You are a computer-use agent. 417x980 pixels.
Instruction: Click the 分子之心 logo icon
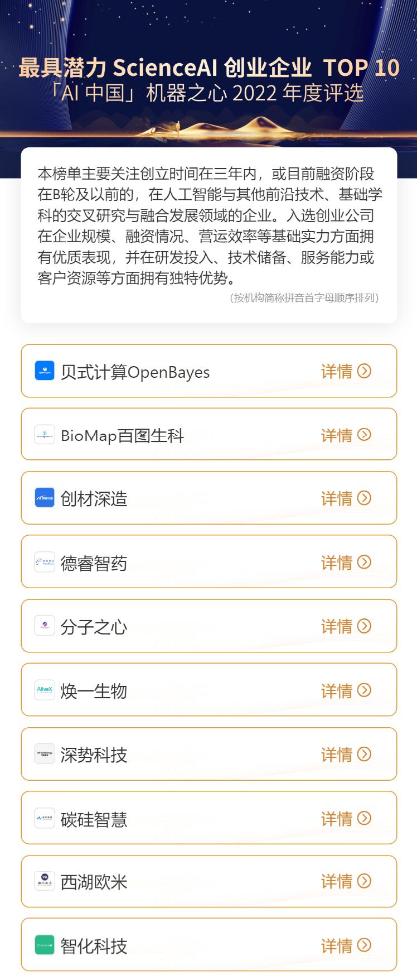click(x=45, y=626)
